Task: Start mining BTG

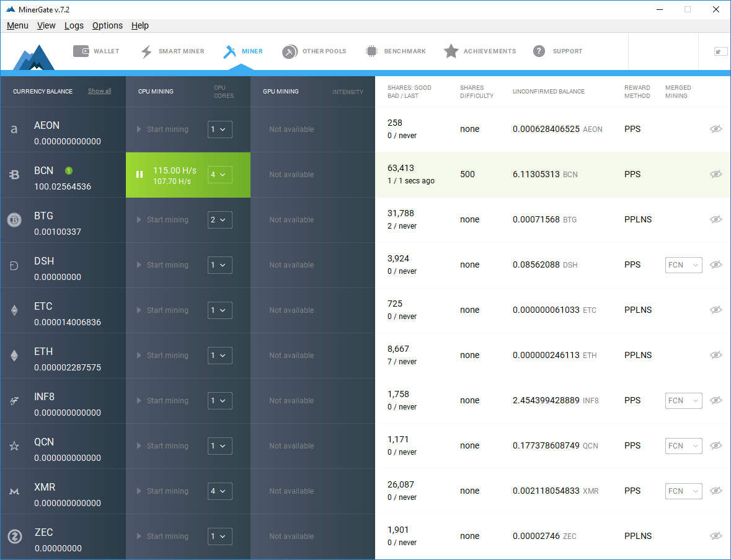Action: click(x=162, y=220)
